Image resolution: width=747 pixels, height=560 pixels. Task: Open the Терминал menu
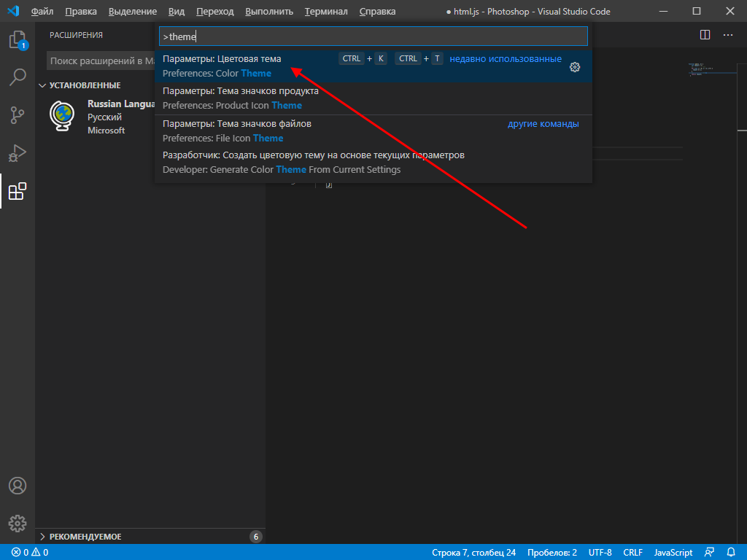[325, 11]
